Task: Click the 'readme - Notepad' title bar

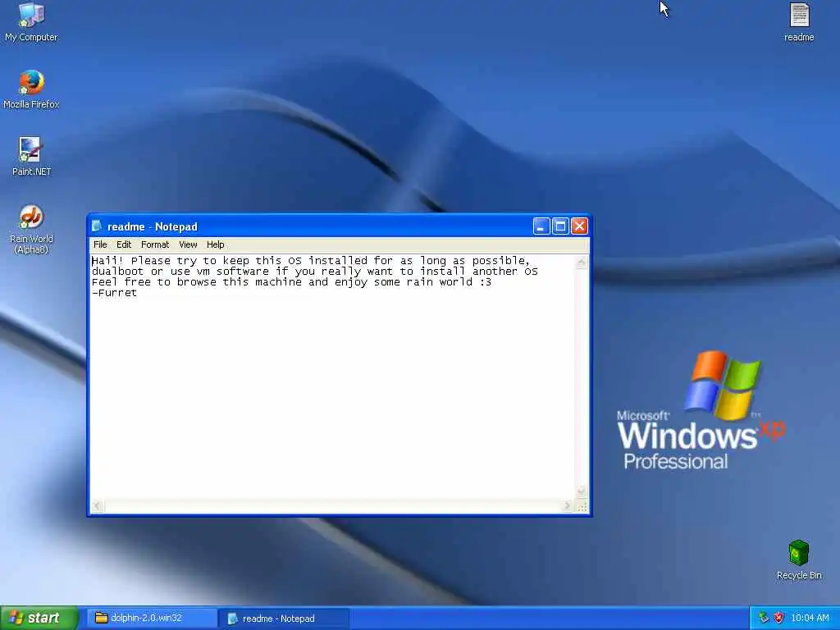Action: (339, 226)
